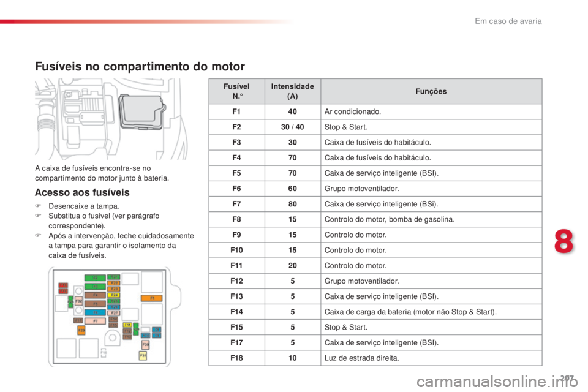The width and height of the screenshot is (588, 392).
Task: Select 'Controlo do motor, bomba de gasolina.'
Action: 390,219
